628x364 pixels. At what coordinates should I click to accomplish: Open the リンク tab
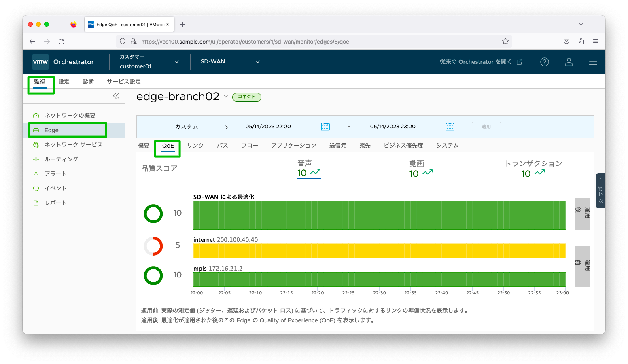(x=195, y=146)
